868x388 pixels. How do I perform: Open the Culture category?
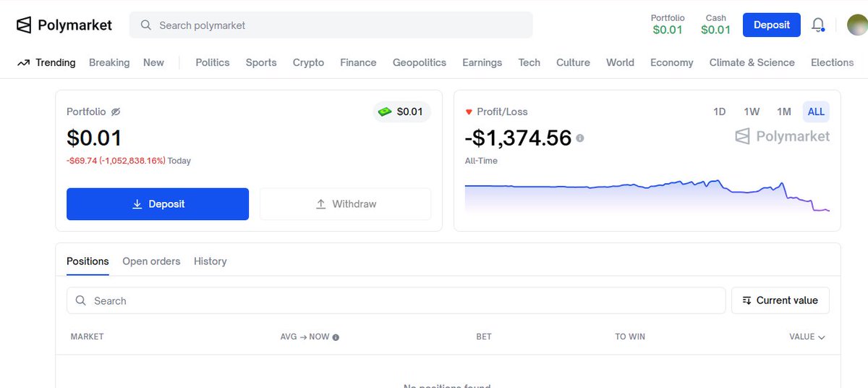click(573, 62)
